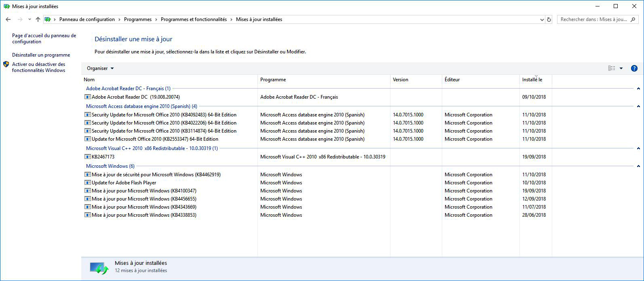Viewport: 644px width, 281px height.
Task: Click date 28/06/2018 in Installé le column
Action: (534, 215)
